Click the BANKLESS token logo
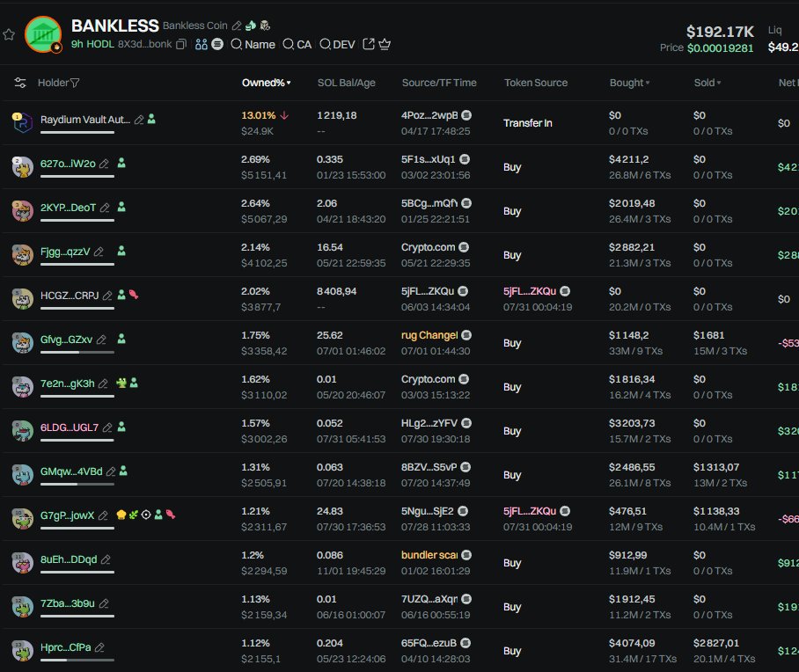799x672 pixels. [x=43, y=34]
